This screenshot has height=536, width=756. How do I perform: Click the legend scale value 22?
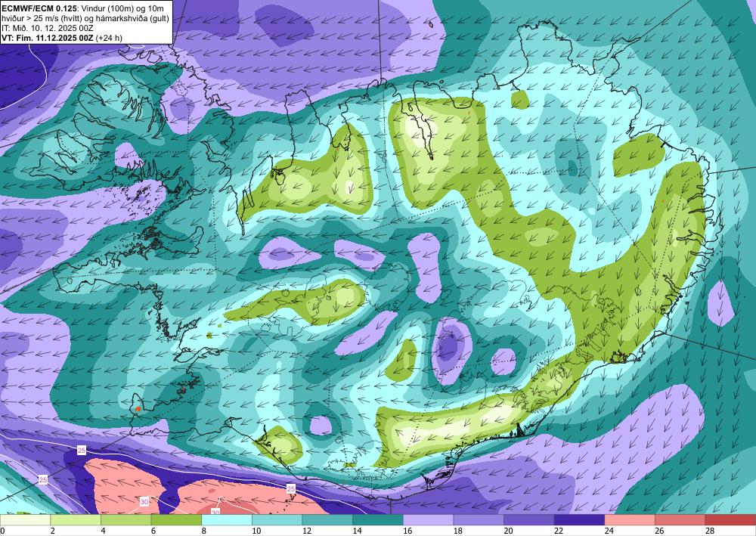559,531
